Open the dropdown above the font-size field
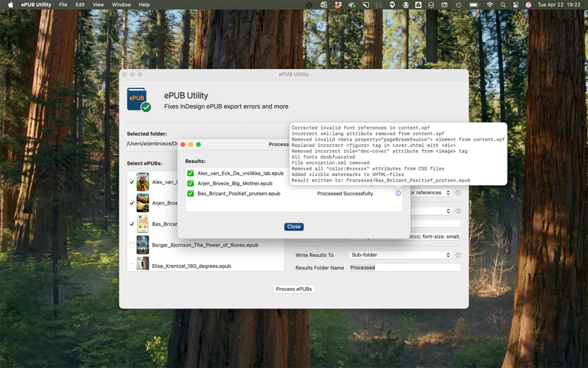Screen dimensions: 588x368 [430, 211]
